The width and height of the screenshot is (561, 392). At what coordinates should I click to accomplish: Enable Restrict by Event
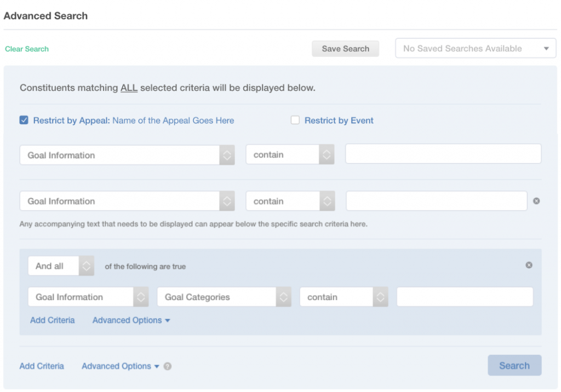(295, 120)
